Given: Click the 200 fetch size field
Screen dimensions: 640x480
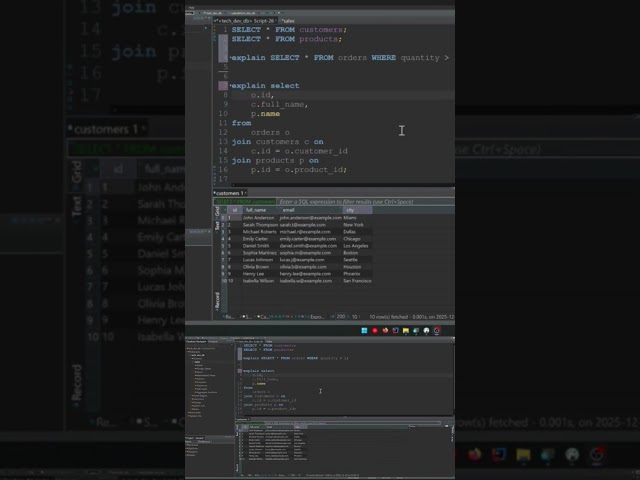Looking at the screenshot, I should point(340,317).
